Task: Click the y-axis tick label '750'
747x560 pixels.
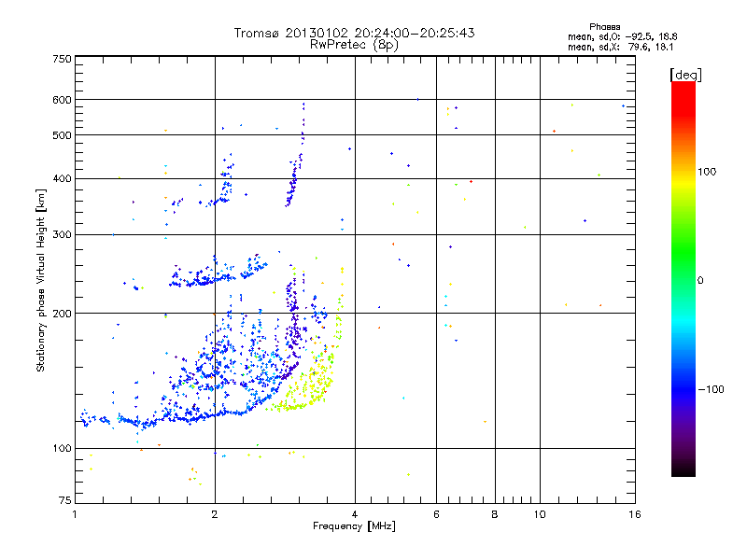Action: (62, 59)
